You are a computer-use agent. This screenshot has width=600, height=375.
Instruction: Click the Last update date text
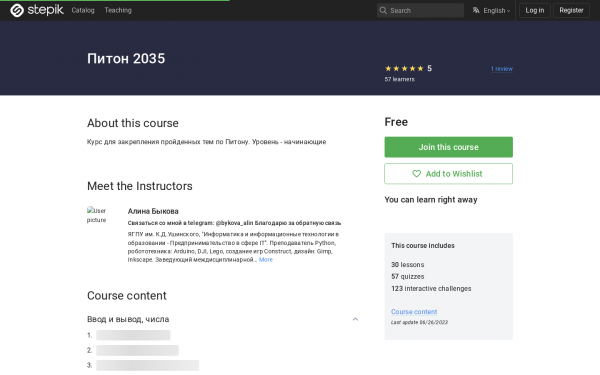tap(419, 322)
